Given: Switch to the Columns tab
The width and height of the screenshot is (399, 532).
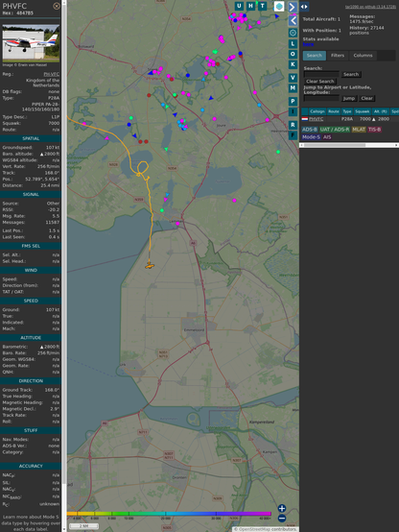Looking at the screenshot, I should [x=363, y=56].
